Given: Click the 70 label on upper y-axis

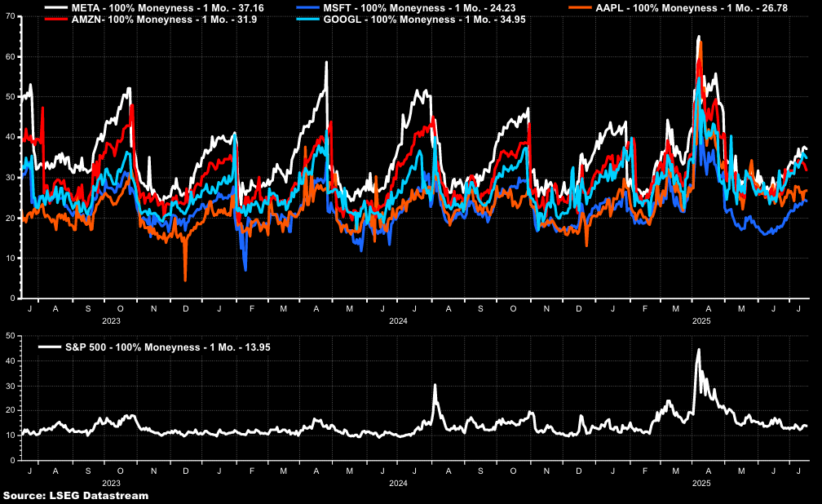Looking at the screenshot, I should pos(11,16).
